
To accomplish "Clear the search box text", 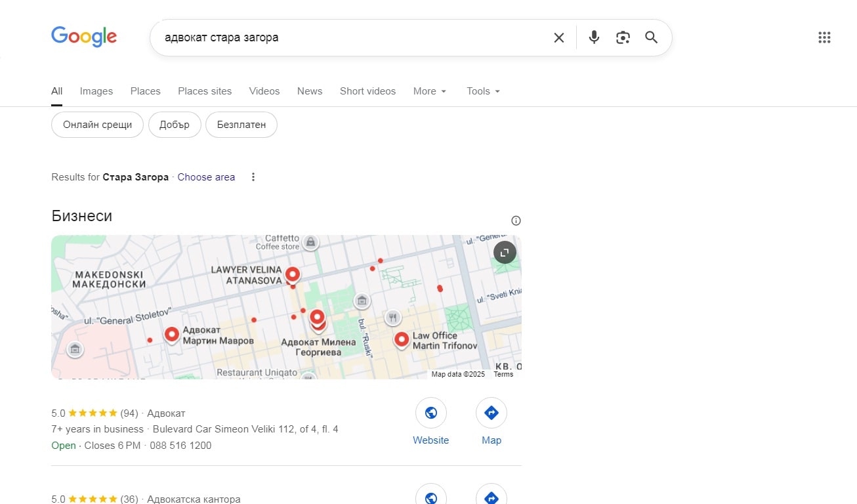I will pyautogui.click(x=559, y=38).
